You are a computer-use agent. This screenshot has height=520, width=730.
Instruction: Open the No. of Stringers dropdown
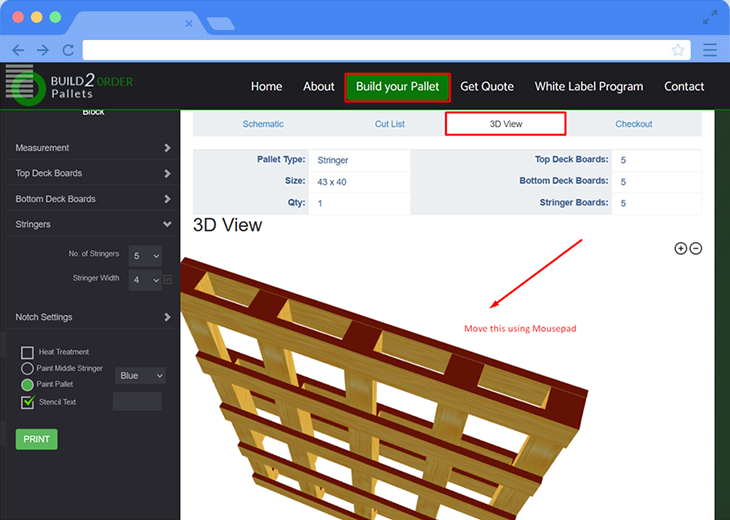click(x=145, y=256)
